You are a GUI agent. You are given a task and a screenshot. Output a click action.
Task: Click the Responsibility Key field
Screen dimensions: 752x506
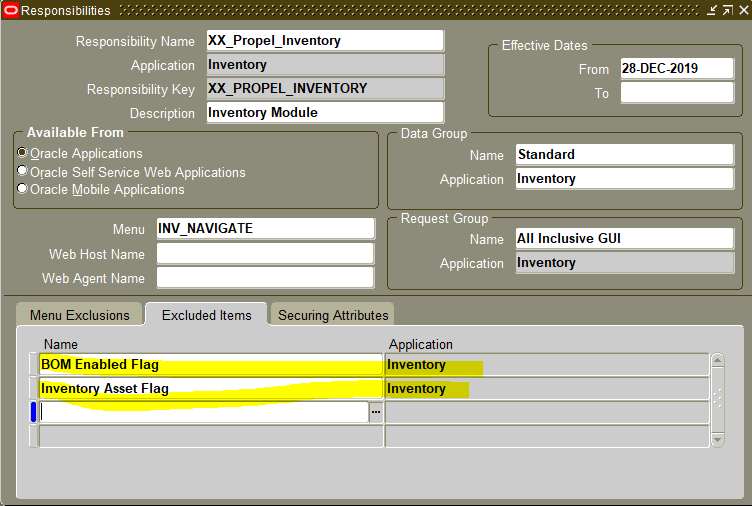pos(325,89)
